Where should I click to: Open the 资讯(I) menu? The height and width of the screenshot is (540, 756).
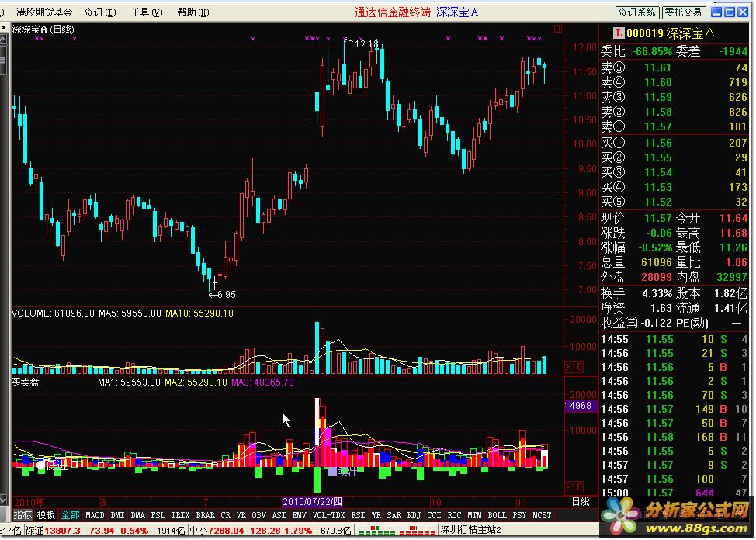pos(100,12)
